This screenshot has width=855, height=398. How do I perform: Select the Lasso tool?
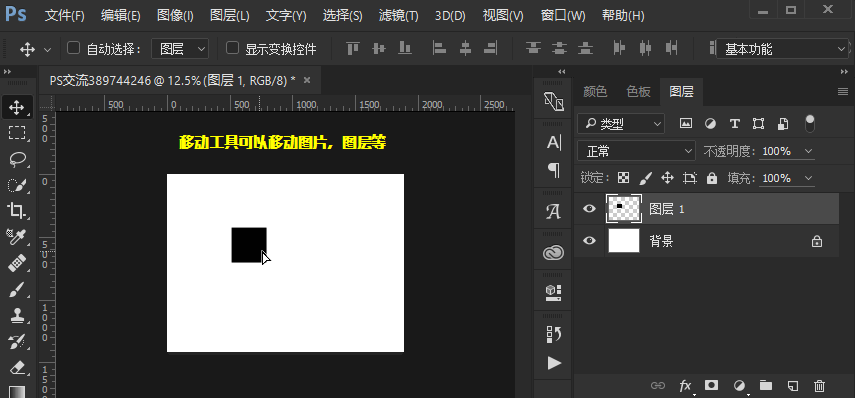(17, 159)
